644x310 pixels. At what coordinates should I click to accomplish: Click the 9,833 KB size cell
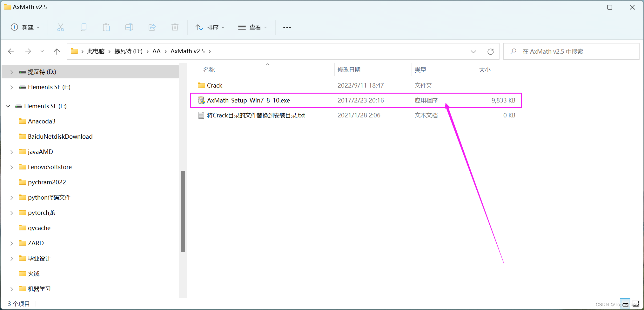click(503, 100)
